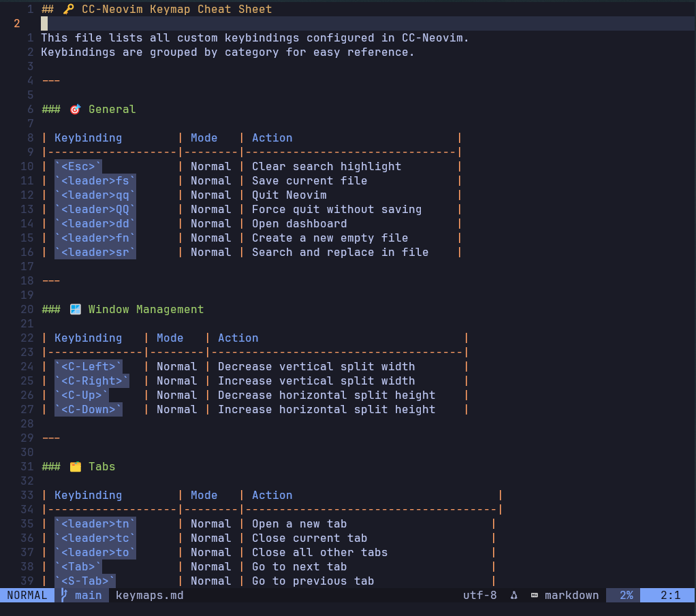Click the "Close all other tabs" text
The width and height of the screenshot is (696, 616).
pyautogui.click(x=319, y=553)
